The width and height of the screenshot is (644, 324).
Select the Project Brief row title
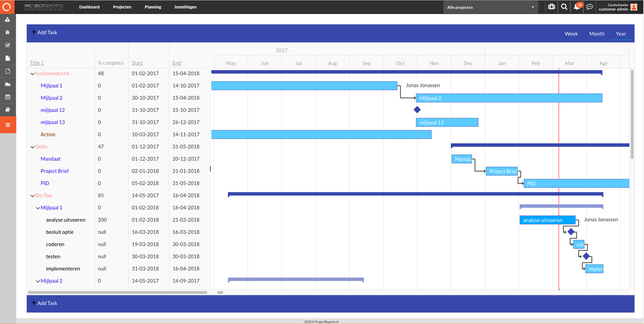(x=55, y=171)
